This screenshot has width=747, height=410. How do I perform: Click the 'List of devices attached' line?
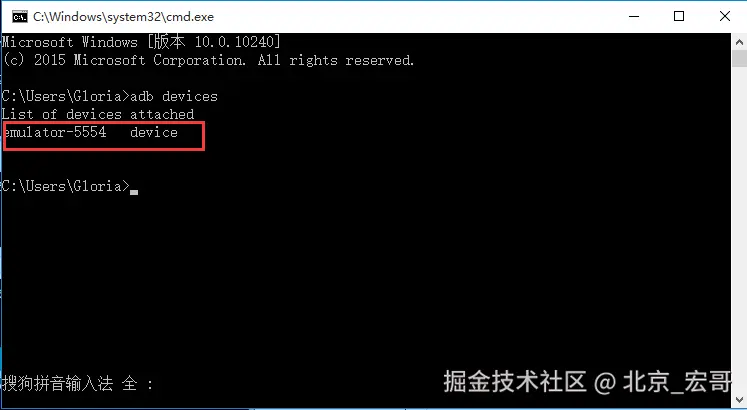coord(98,114)
